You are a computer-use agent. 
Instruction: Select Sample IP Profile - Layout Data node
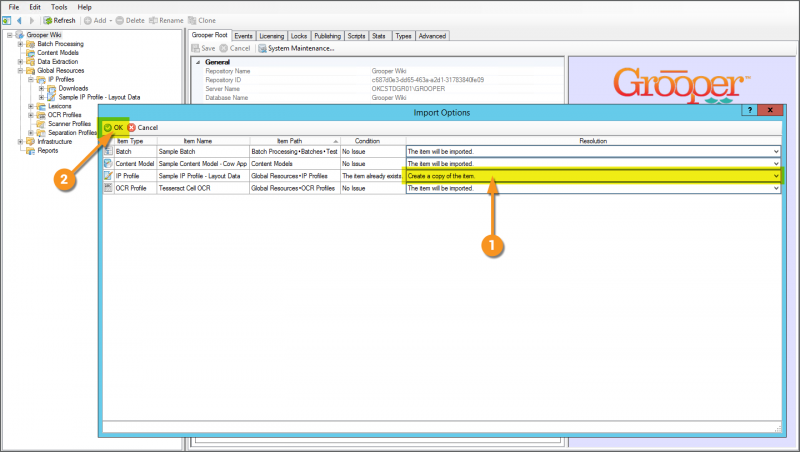click(x=99, y=97)
